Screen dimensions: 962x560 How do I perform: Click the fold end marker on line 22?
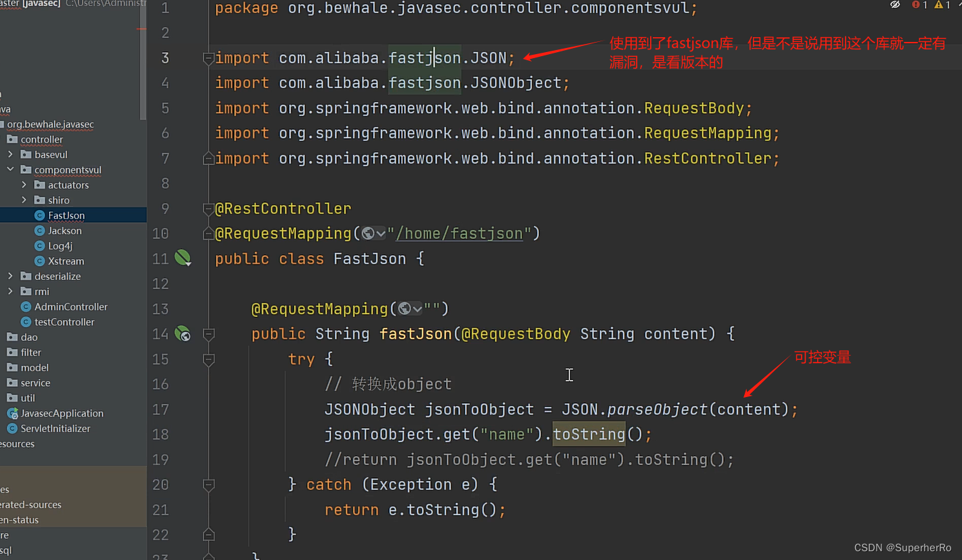pyautogui.click(x=208, y=534)
